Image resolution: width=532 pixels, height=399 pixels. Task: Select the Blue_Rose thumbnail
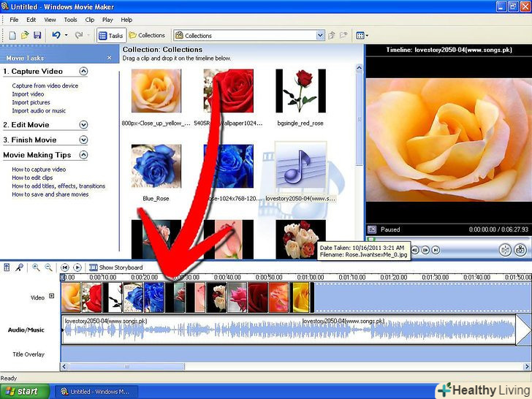[156, 165]
